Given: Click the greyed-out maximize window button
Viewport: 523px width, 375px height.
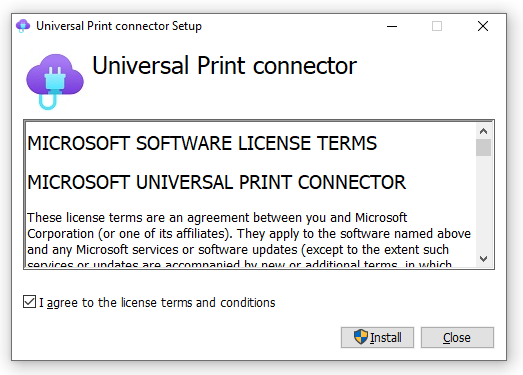Looking at the screenshot, I should point(437,26).
